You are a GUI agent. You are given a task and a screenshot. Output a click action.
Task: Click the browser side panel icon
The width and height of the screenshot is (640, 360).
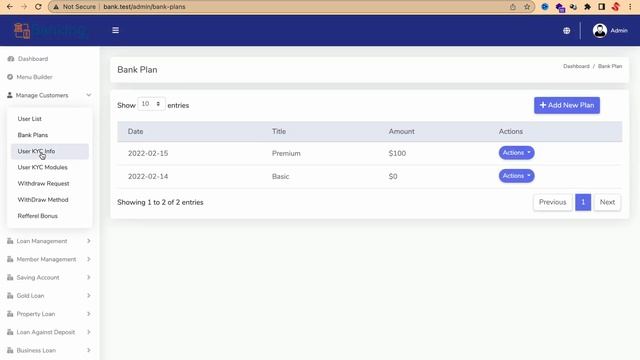point(602,7)
